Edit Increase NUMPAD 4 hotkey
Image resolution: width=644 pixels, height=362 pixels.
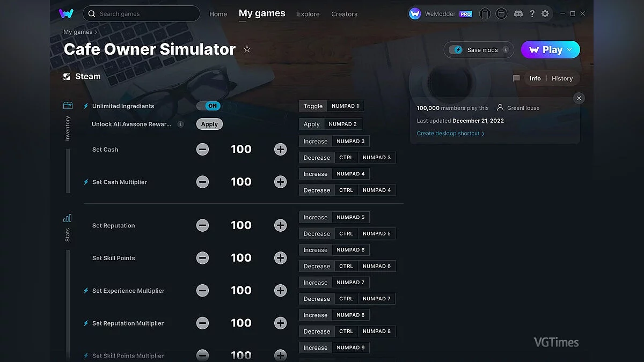click(x=334, y=174)
